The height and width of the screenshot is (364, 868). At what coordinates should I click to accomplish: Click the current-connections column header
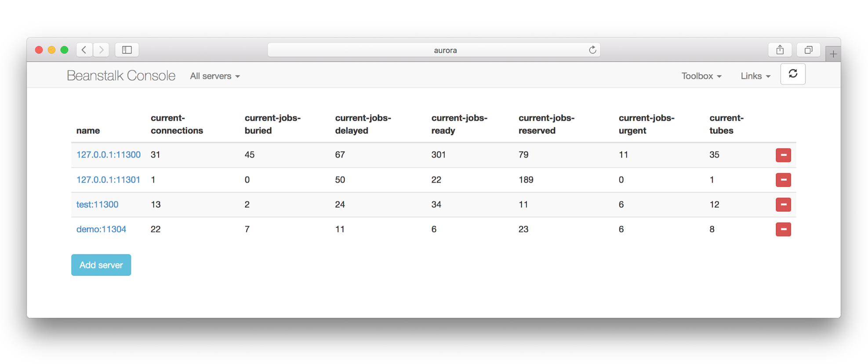click(x=177, y=124)
